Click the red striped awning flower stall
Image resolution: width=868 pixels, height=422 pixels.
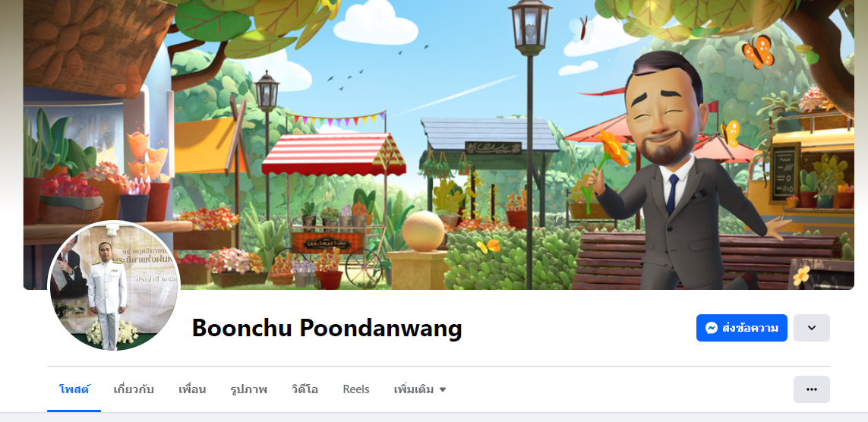click(333, 155)
